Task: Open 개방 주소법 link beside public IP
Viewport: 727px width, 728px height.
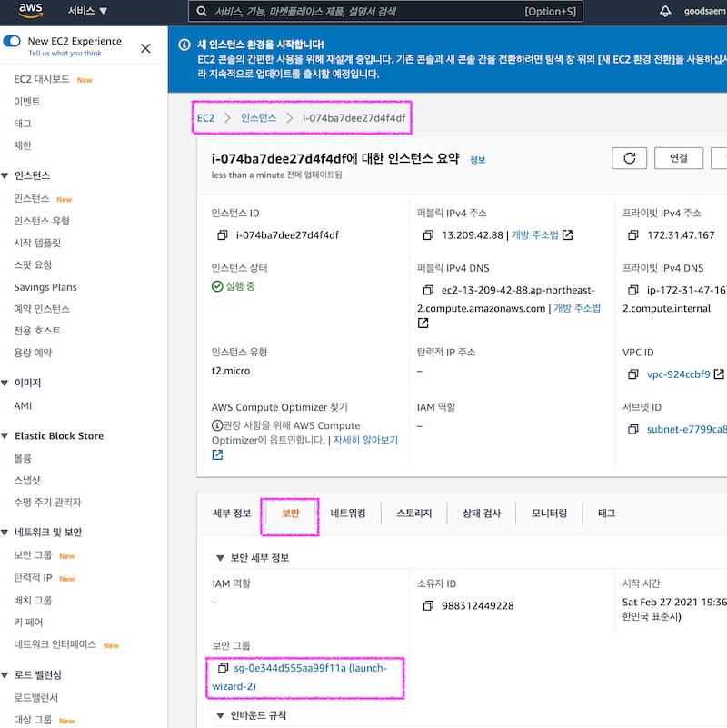Action: tap(534, 235)
